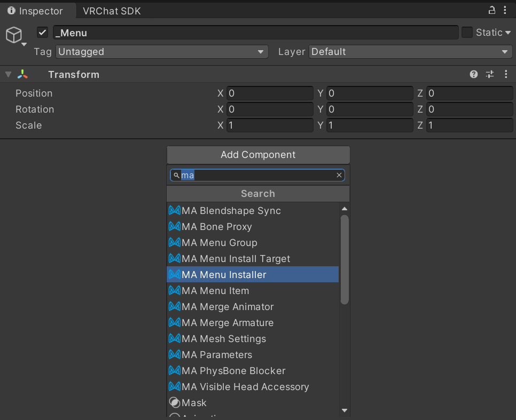Viewport: 516px width, 420px height.
Task: Open Transform help reference icon
Action: coord(474,74)
